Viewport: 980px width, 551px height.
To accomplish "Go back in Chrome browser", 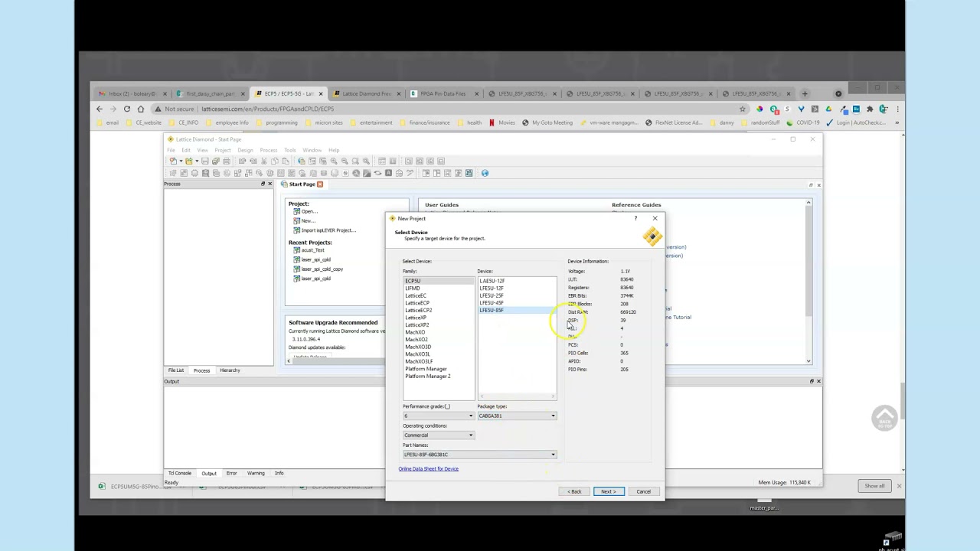I will [x=99, y=109].
